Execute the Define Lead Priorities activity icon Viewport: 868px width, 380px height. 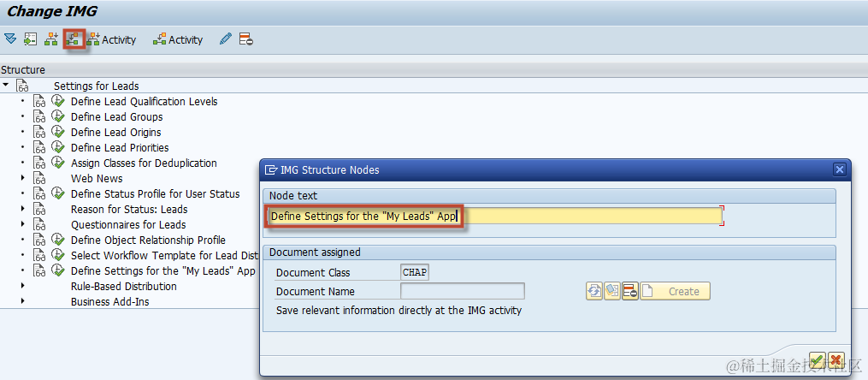pos(57,147)
